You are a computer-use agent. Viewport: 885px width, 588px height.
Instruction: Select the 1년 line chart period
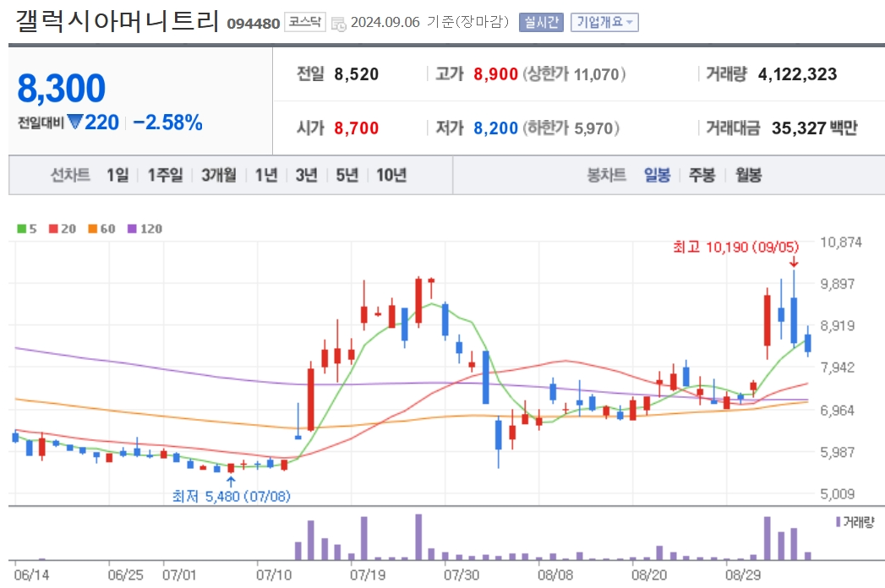click(266, 175)
